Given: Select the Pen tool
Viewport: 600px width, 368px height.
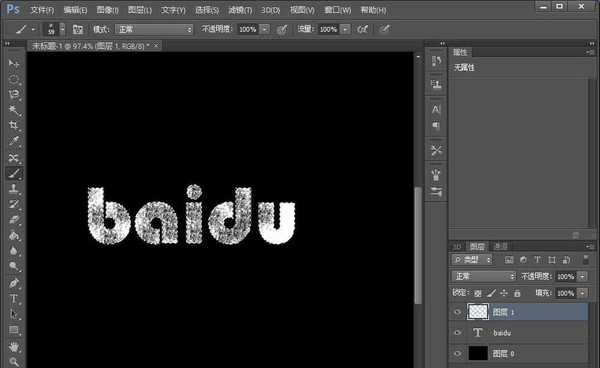Looking at the screenshot, I should point(14,283).
